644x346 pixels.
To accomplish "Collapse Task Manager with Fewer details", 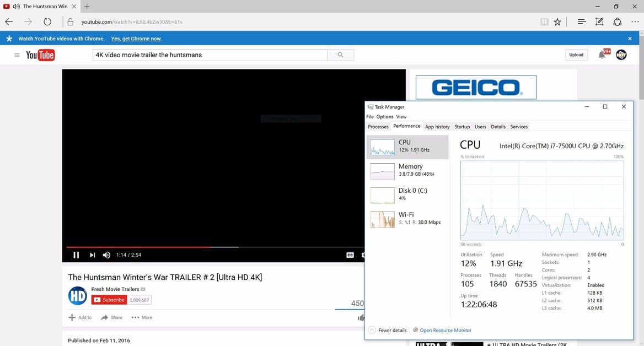I will (387, 330).
